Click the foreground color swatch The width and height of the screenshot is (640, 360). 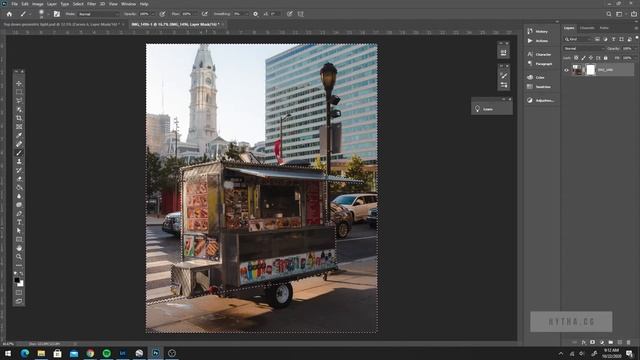click(17, 280)
